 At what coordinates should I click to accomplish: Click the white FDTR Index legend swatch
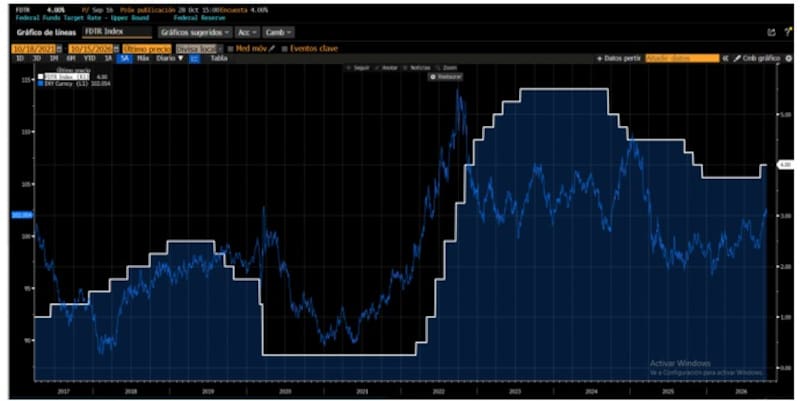(41, 77)
